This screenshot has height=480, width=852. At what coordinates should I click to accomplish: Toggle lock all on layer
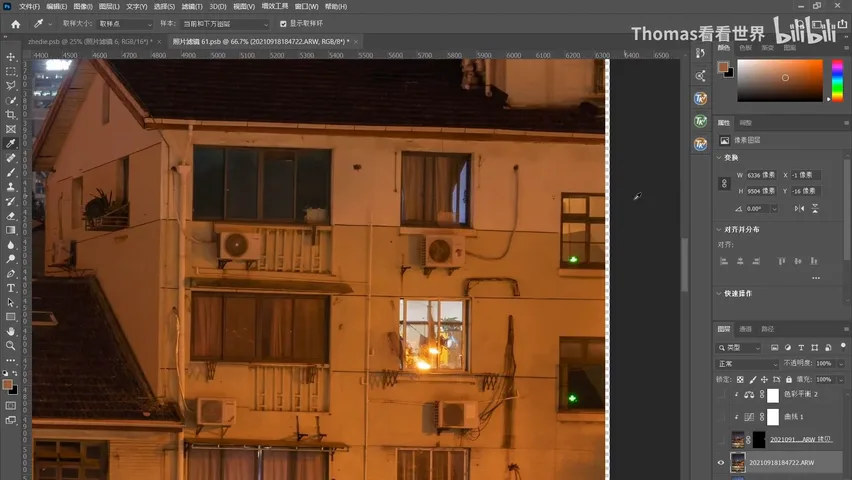coord(789,379)
